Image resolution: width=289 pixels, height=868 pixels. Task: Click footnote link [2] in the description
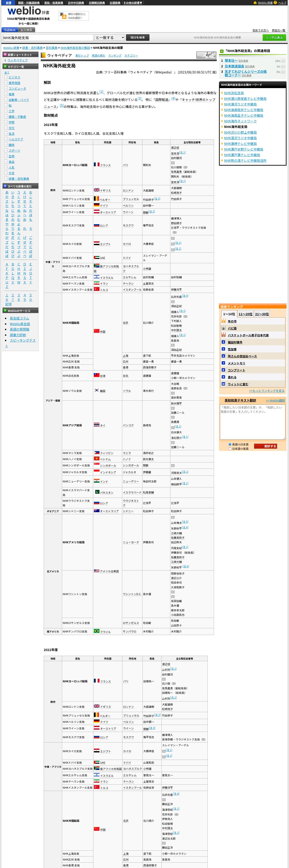coord(101,92)
